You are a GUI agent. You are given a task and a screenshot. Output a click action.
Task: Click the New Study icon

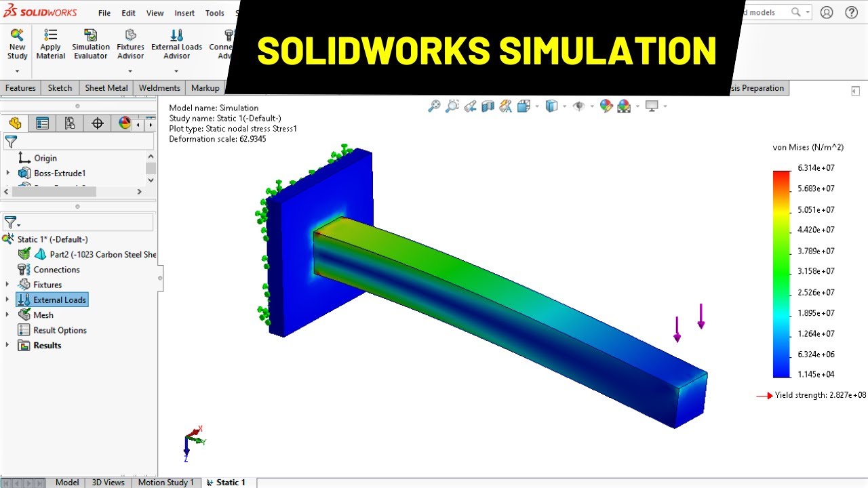click(x=17, y=35)
